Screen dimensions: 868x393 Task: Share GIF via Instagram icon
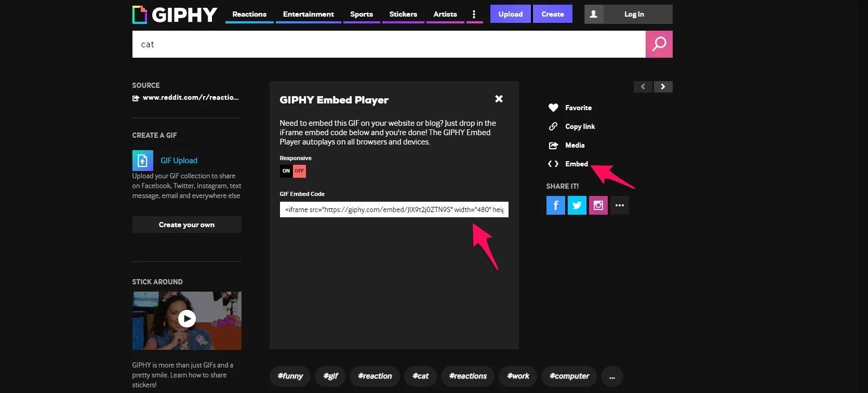coord(598,205)
